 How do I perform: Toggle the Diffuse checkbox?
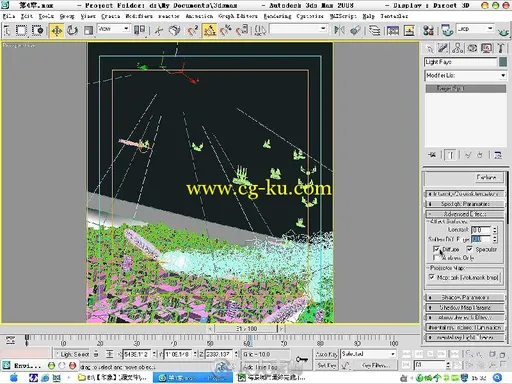click(436, 249)
